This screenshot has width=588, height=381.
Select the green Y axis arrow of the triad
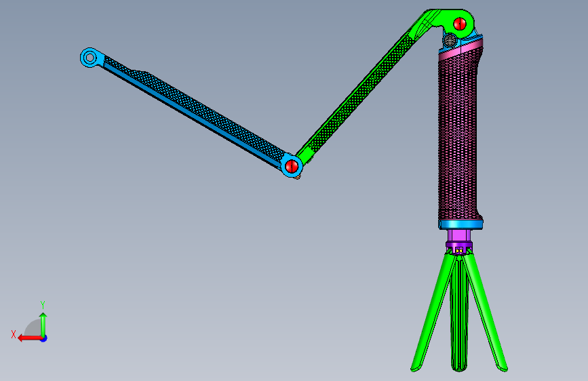pos(43,324)
